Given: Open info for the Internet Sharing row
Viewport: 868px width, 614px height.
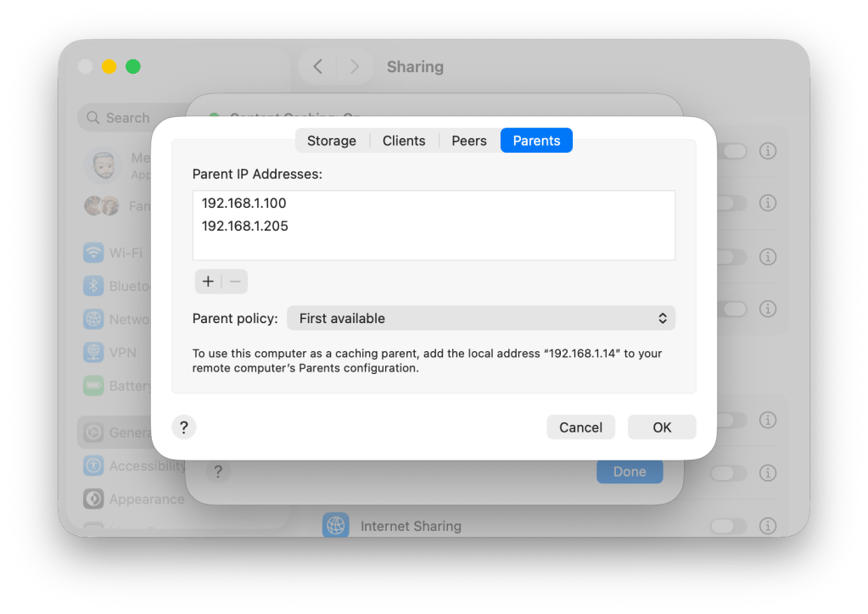Looking at the screenshot, I should (768, 526).
